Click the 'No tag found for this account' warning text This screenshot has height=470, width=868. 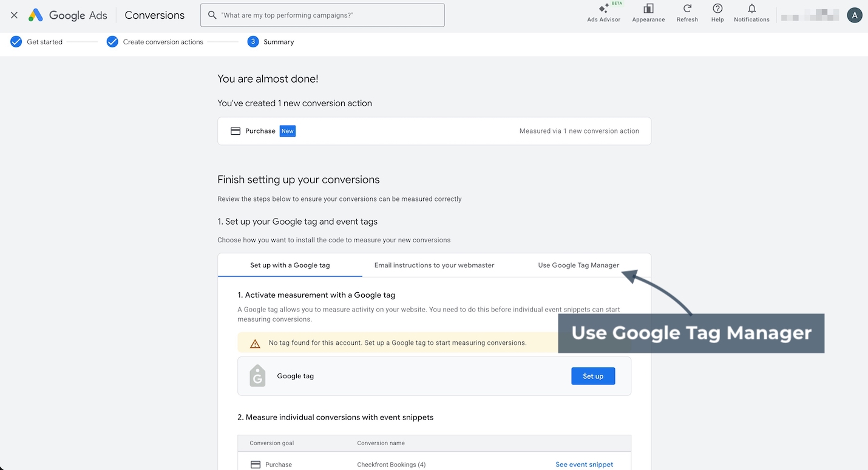coord(398,343)
